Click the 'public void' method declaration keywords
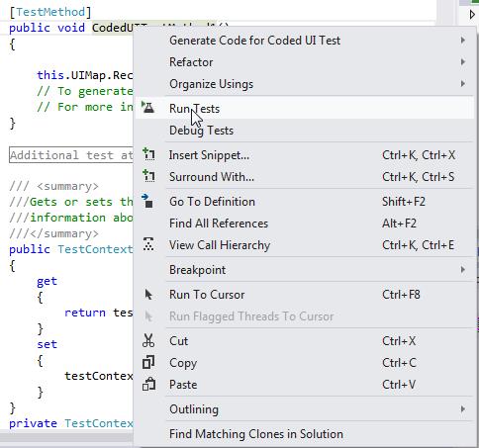Viewport: 479px width, 448px height. click(x=47, y=28)
